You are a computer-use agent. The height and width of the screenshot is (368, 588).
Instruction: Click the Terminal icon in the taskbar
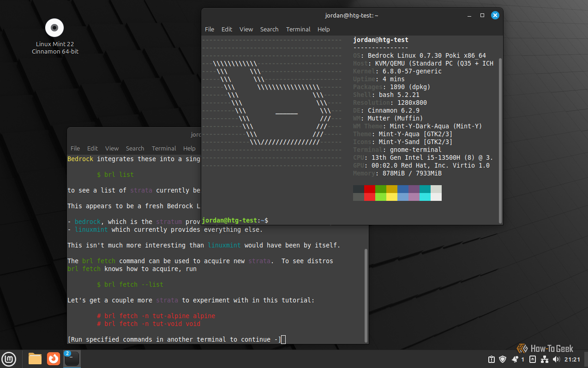(x=72, y=359)
